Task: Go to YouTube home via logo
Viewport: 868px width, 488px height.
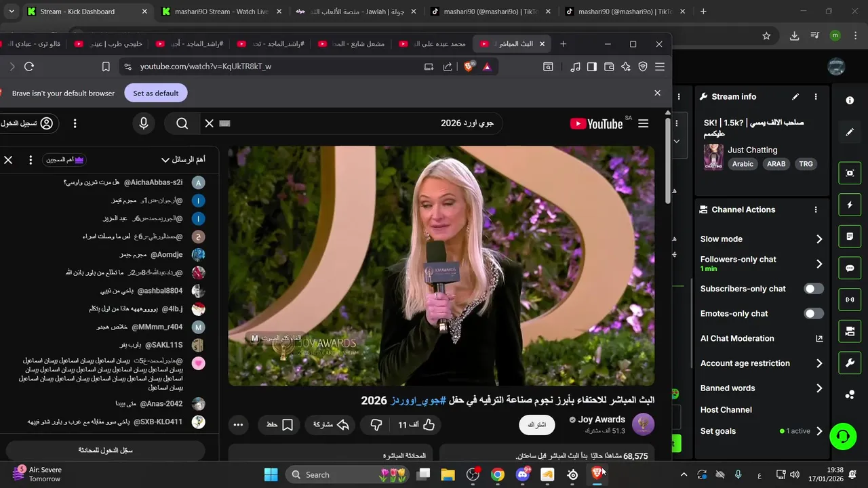Action: [x=597, y=123]
